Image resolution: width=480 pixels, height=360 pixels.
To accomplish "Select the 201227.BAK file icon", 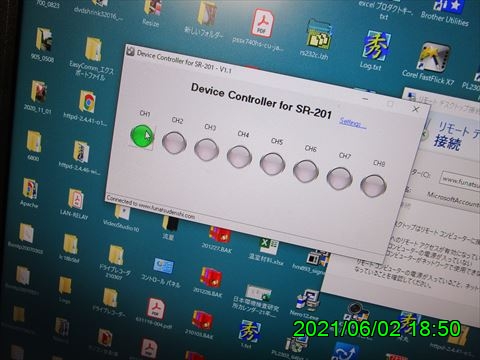I will (218, 239).
